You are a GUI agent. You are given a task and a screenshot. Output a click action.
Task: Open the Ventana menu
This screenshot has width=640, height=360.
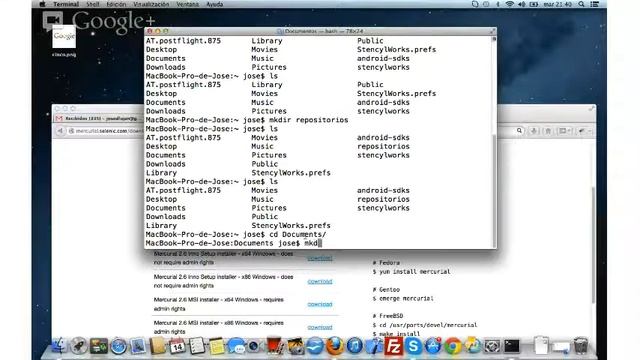pos(188,4)
